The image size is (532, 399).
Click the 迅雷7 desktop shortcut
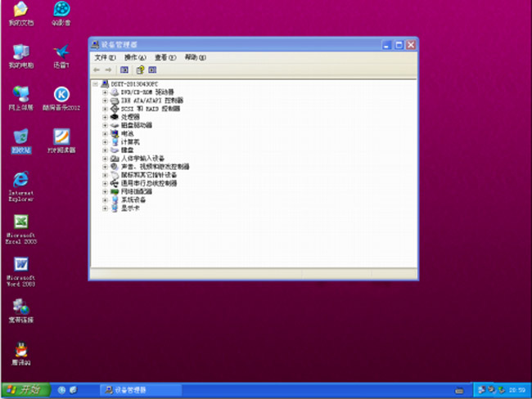point(61,53)
